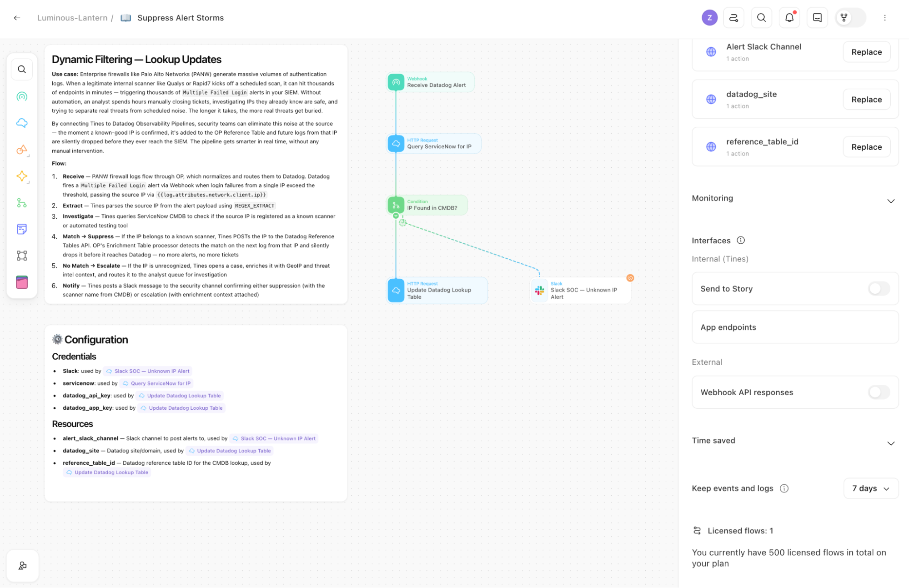
Task: Select the Webhook action tool in sidebar
Action: point(22,96)
